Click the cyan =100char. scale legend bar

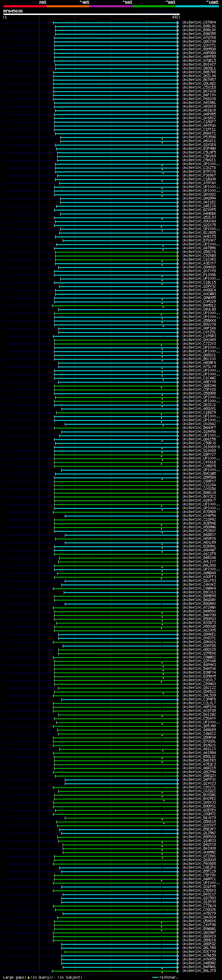pyautogui.click(x=155, y=977)
